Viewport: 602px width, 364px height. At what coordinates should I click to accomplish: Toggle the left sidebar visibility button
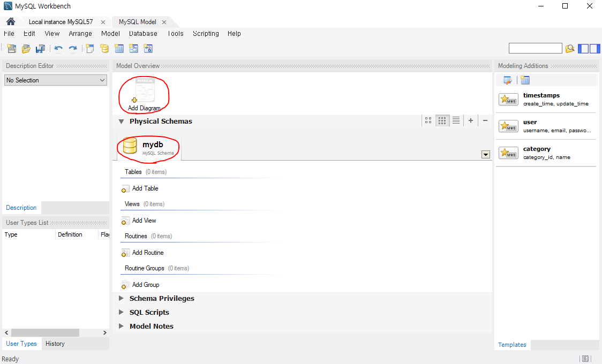tap(583, 48)
